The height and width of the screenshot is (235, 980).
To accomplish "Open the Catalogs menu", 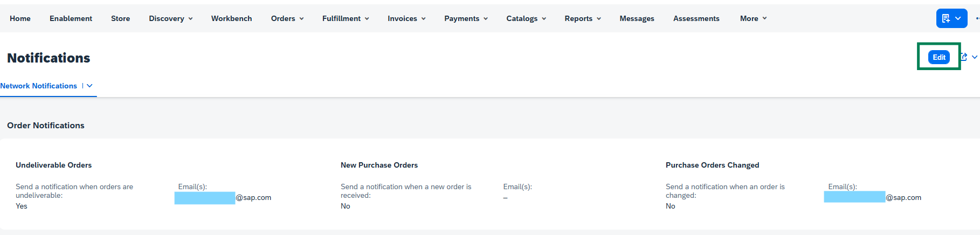I will 526,18.
